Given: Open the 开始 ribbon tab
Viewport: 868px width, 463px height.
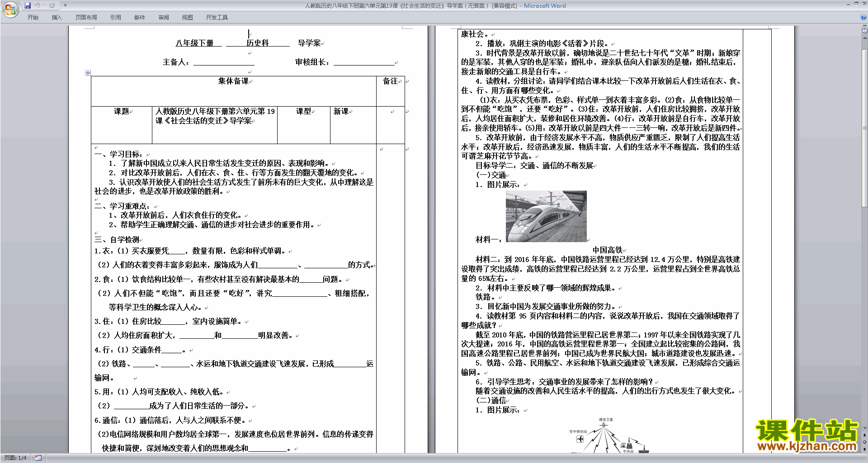Looking at the screenshot, I should 33,17.
